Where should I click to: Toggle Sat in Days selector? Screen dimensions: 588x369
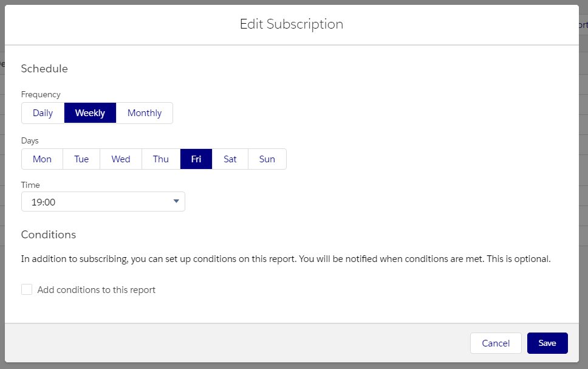coord(230,159)
